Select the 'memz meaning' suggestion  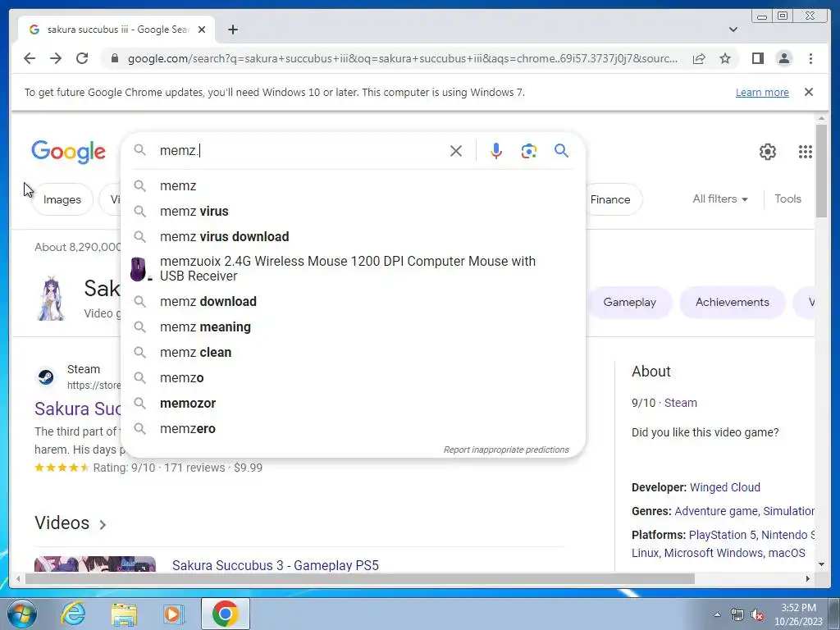pos(353,326)
